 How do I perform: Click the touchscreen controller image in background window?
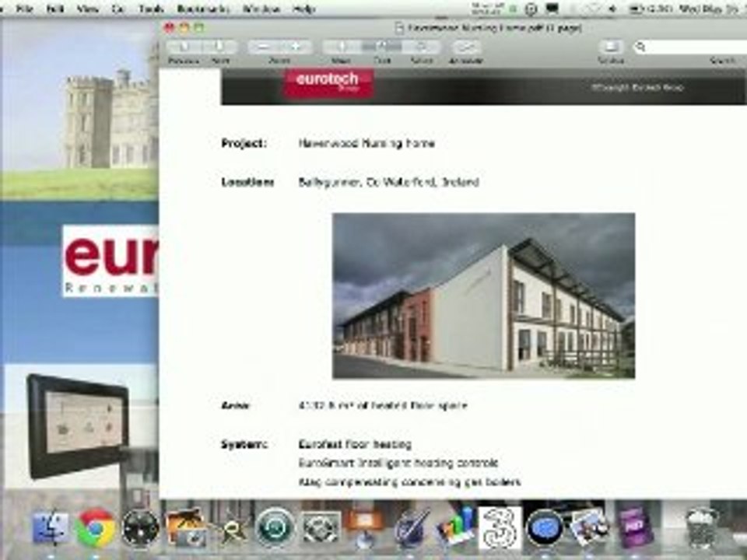click(x=78, y=425)
